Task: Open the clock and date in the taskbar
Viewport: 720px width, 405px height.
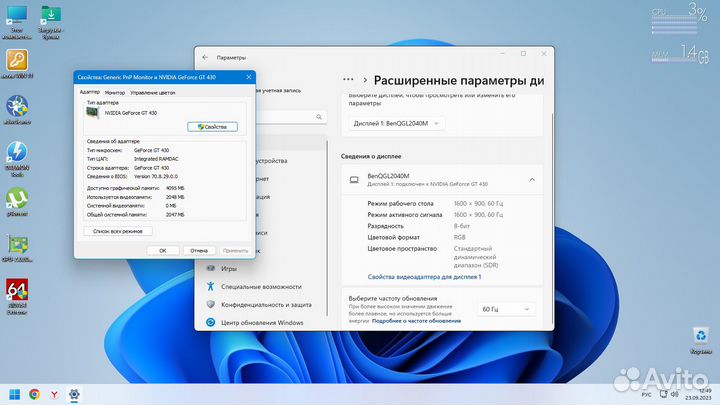Action: point(698,394)
